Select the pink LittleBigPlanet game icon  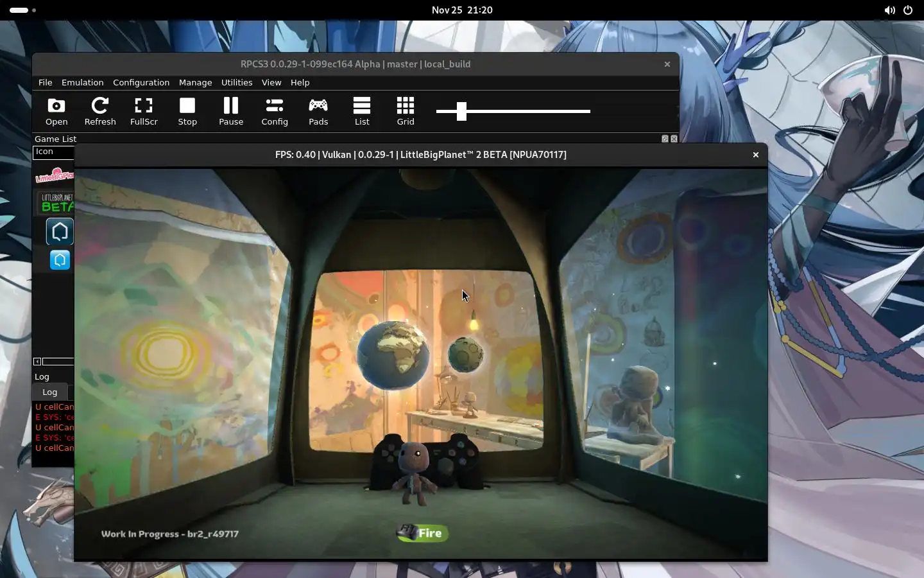click(55, 175)
